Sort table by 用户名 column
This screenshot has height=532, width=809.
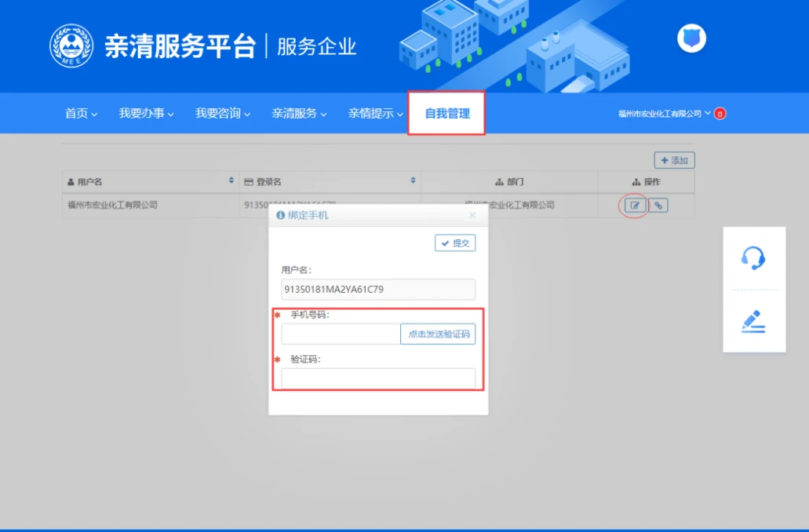[x=231, y=181]
